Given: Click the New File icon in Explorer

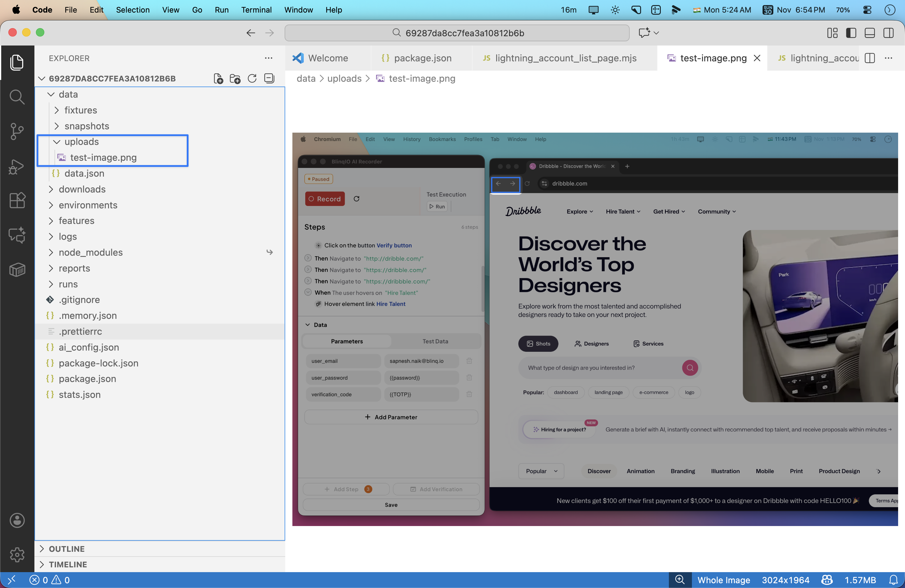Looking at the screenshot, I should click(x=218, y=79).
